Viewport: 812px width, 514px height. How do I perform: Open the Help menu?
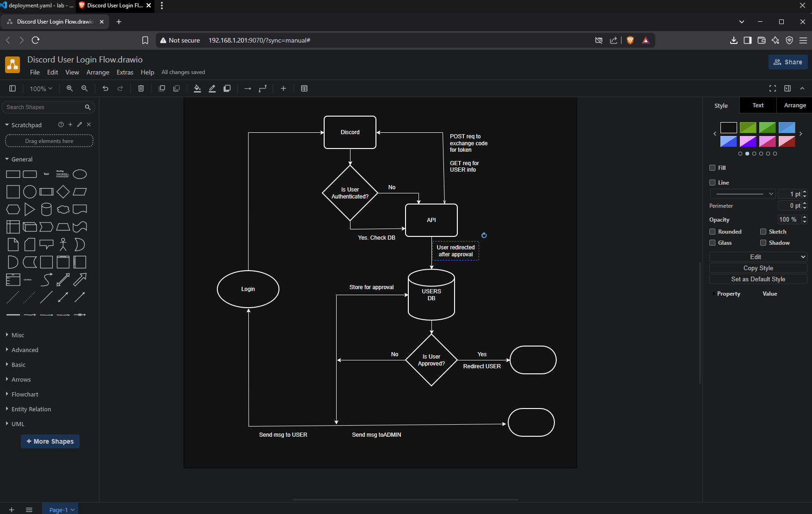tap(148, 72)
